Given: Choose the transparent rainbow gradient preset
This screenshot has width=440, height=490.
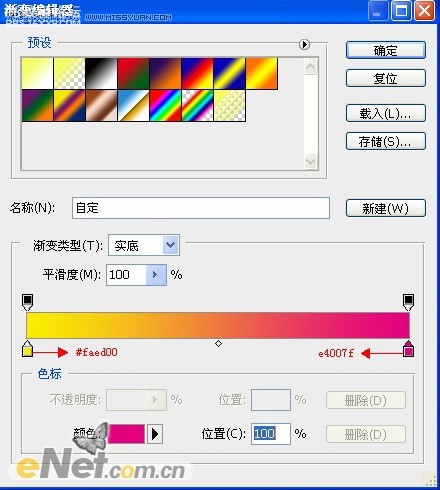Looking at the screenshot, I should (197, 105).
